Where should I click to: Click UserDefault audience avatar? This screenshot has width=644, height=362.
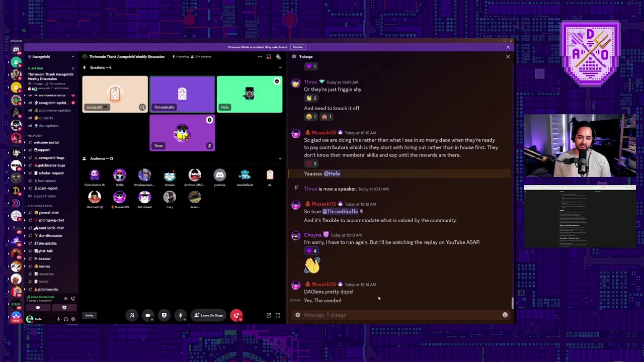(245, 175)
